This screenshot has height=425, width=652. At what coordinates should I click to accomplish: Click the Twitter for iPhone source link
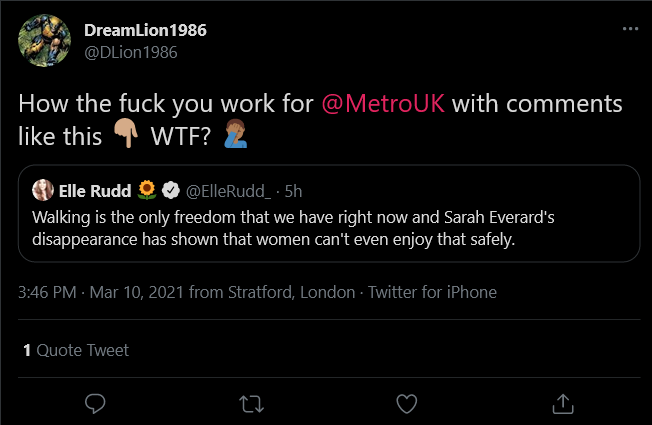[x=432, y=292]
